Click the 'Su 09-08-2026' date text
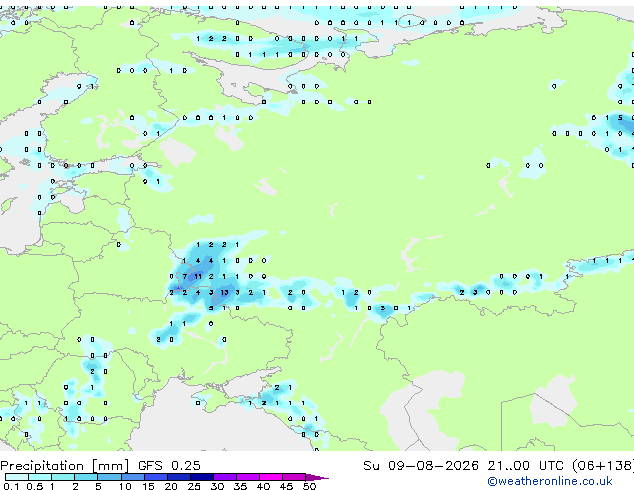The image size is (634, 490). (x=421, y=466)
